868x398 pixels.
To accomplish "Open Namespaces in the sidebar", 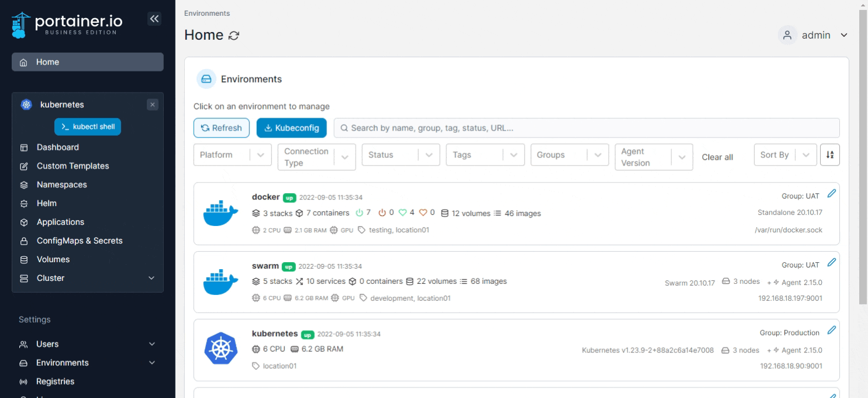I will click(61, 184).
